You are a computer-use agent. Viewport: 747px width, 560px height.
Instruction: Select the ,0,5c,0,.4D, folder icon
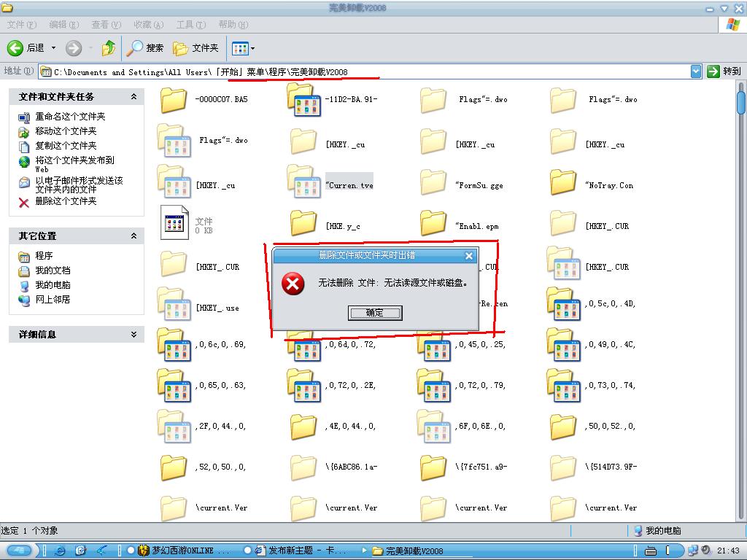564,304
